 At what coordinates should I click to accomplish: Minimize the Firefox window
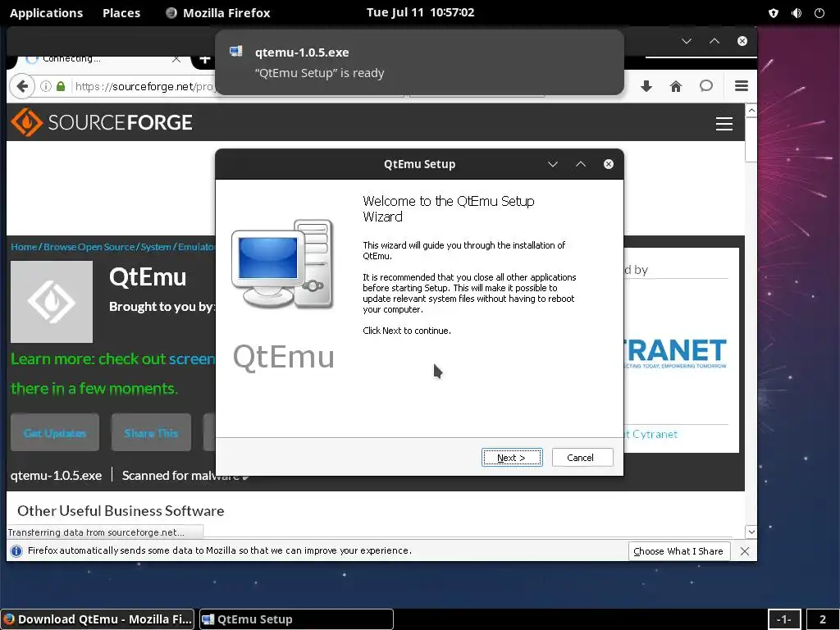pos(687,41)
